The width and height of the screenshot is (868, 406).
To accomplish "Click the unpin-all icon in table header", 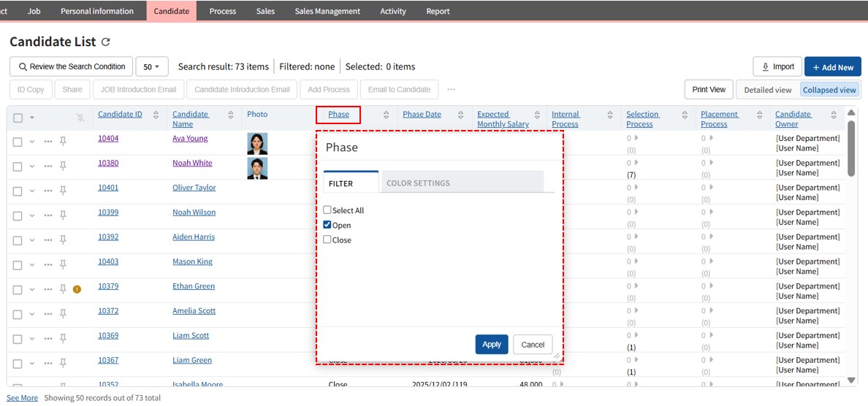I will [80, 118].
